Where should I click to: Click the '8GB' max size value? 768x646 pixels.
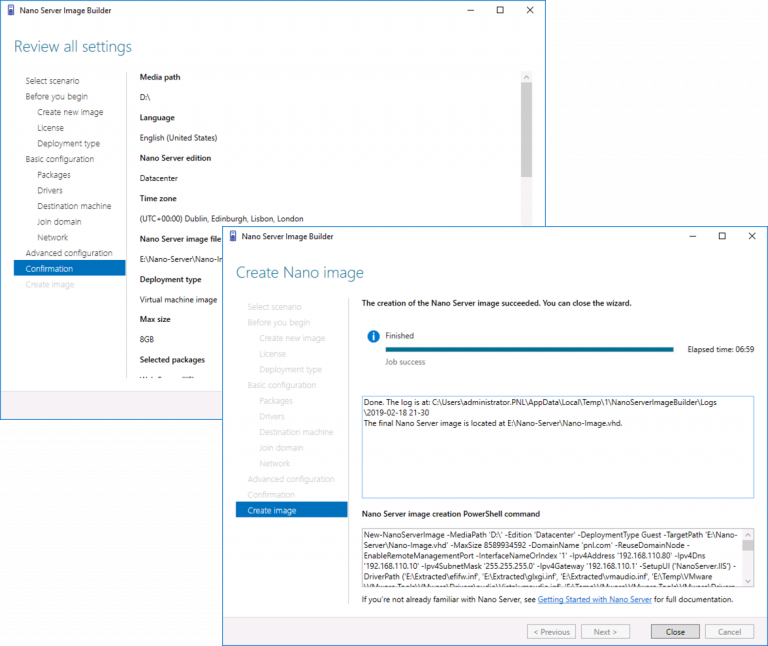147,339
